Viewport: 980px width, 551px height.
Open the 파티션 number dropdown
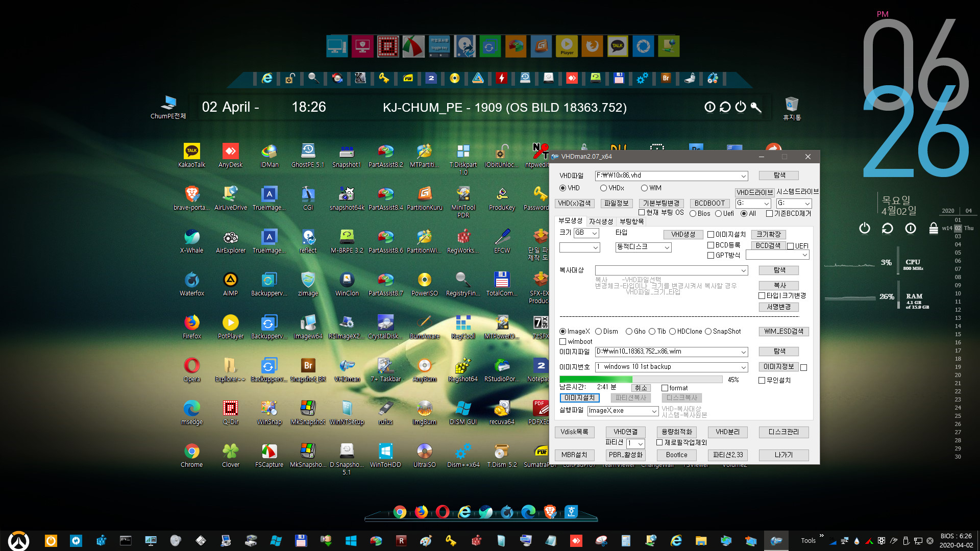635,444
